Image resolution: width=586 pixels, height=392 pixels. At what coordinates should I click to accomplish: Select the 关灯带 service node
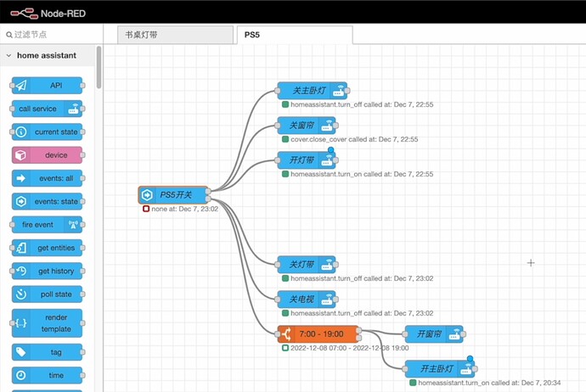[x=307, y=265]
